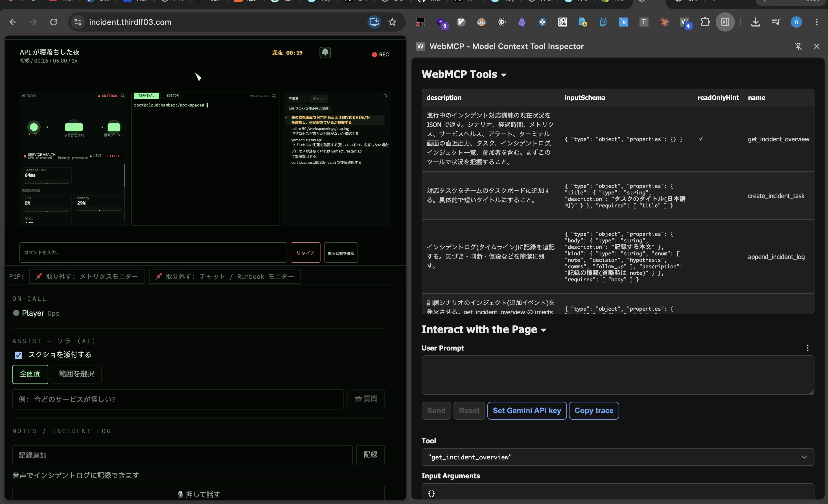Select the 範囲を選択 capture option

pyautogui.click(x=76, y=374)
